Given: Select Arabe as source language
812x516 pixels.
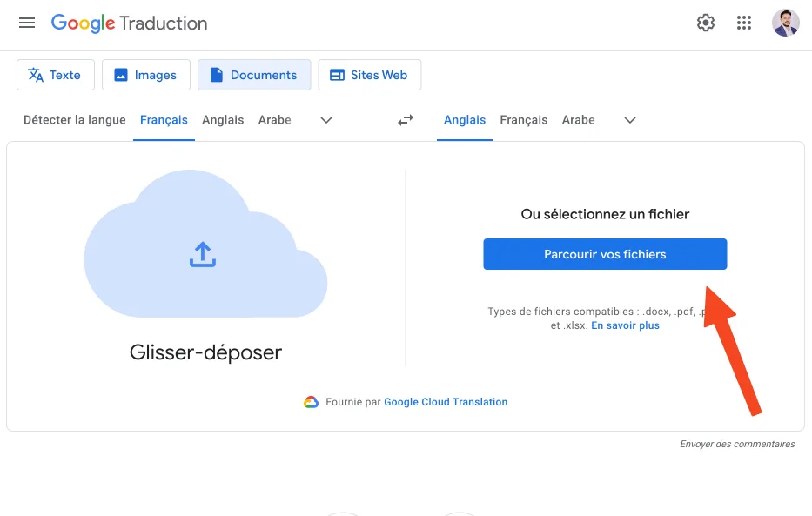Looking at the screenshot, I should click(x=274, y=120).
